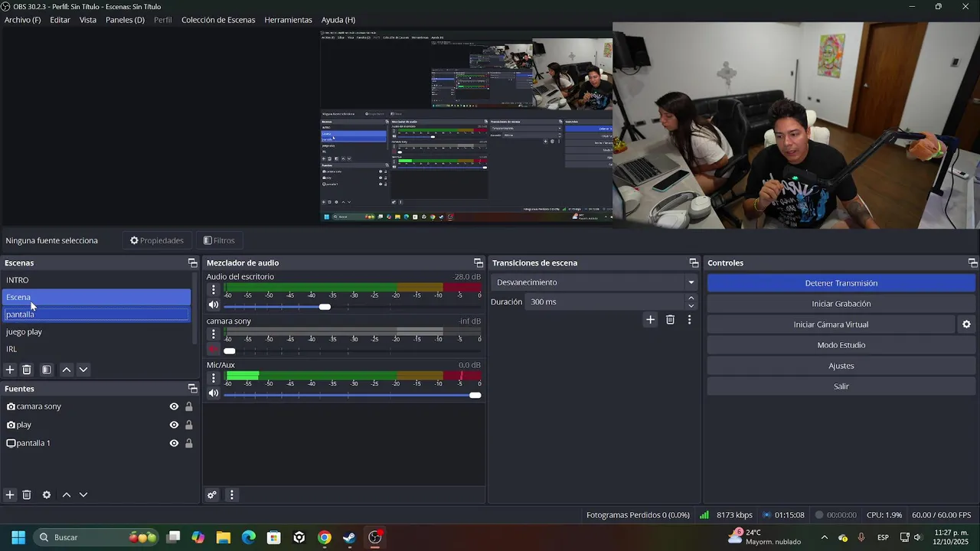The width and height of the screenshot is (980, 551).
Task: Open transition properties three-dot menu
Action: click(689, 320)
